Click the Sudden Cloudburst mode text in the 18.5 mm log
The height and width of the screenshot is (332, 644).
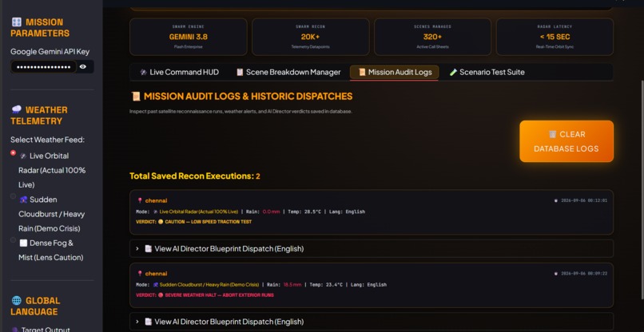pyautogui.click(x=209, y=285)
